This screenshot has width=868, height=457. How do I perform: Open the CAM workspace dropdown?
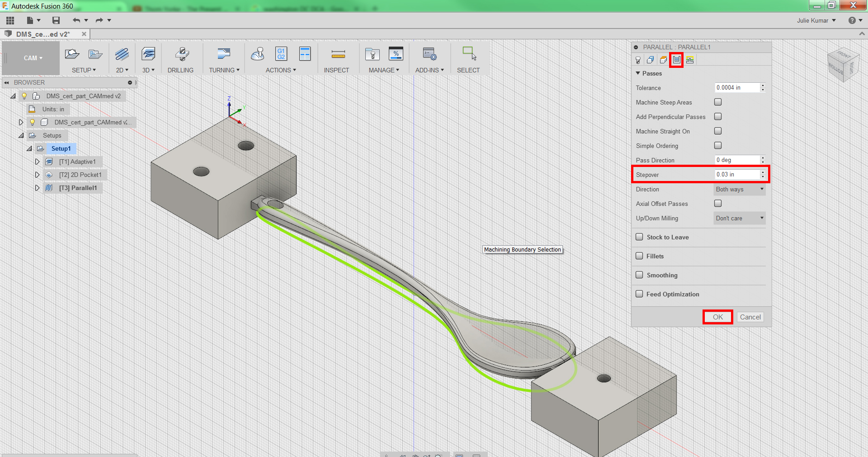[33, 58]
